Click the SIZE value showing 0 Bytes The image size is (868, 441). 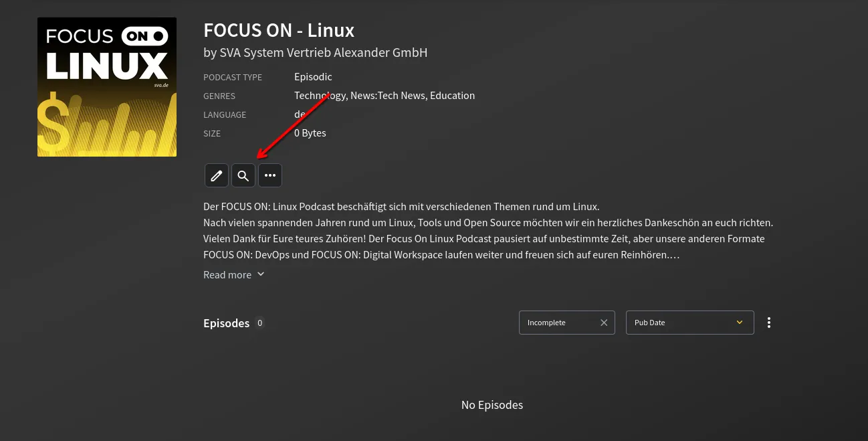[x=310, y=133]
